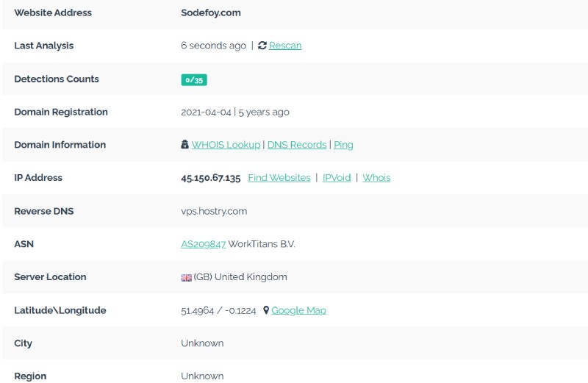Open Find Websites for the IP
This screenshot has width=588, height=383.
[x=279, y=178]
